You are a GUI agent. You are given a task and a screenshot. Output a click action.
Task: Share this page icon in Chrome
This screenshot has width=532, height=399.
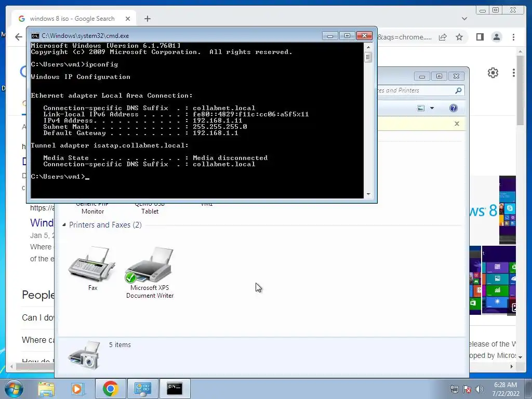(x=443, y=37)
